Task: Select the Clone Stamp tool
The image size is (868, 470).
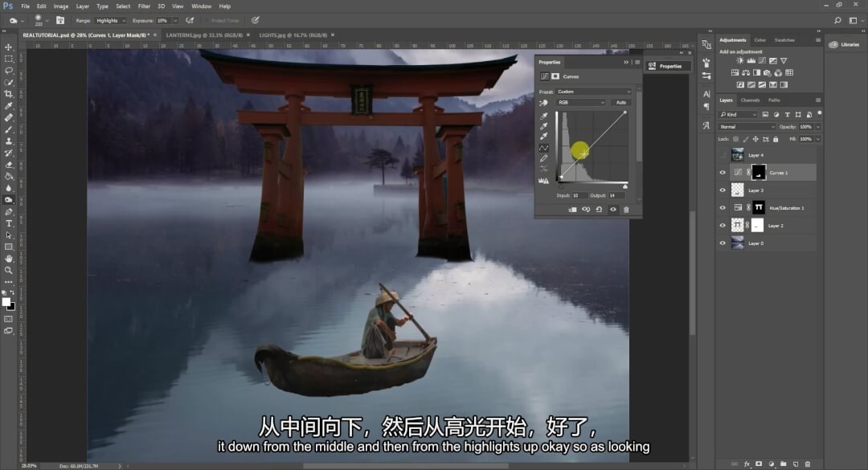Action: (8, 141)
